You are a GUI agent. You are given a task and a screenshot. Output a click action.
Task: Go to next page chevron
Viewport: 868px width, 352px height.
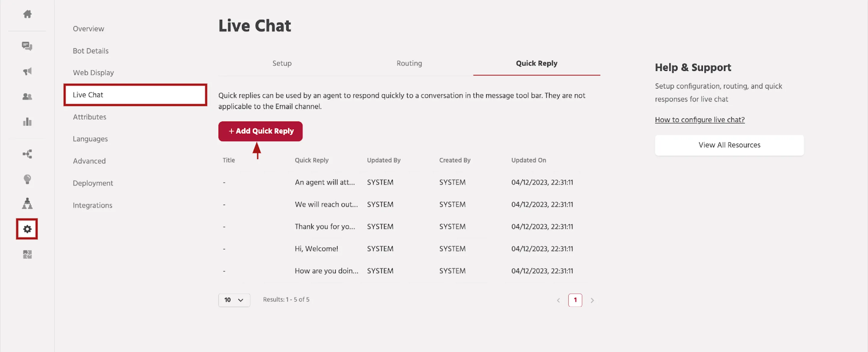592,300
